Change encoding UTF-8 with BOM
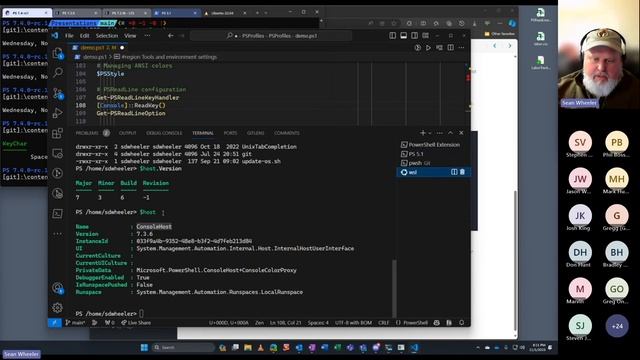The width and height of the screenshot is (640, 360). tap(353, 322)
